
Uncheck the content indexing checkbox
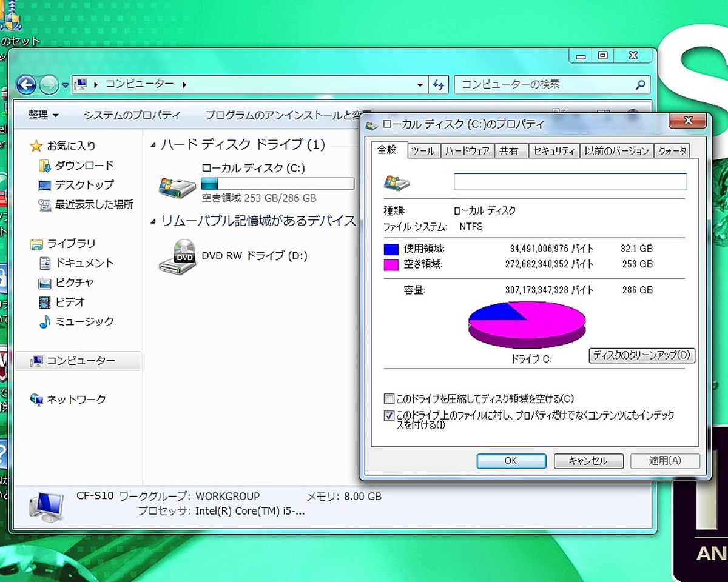point(389,416)
